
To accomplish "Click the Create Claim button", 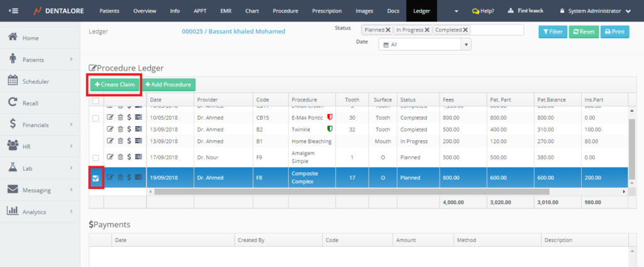I will coord(113,84).
